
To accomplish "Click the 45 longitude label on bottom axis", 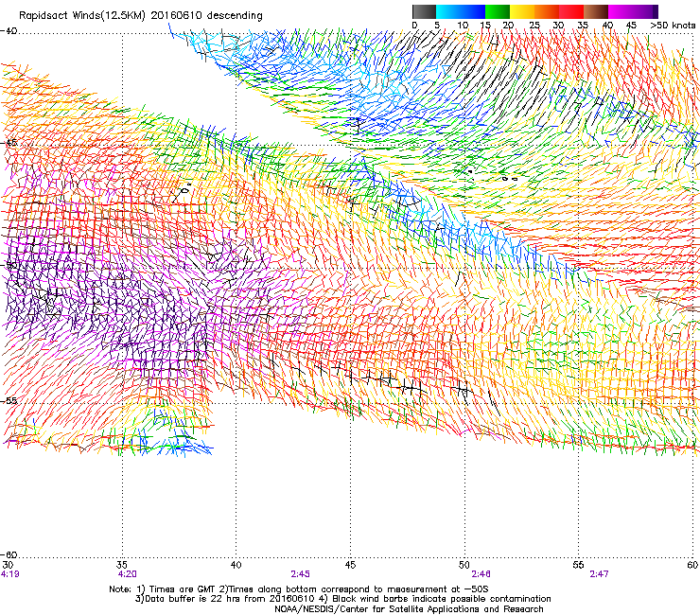I will (350, 565).
